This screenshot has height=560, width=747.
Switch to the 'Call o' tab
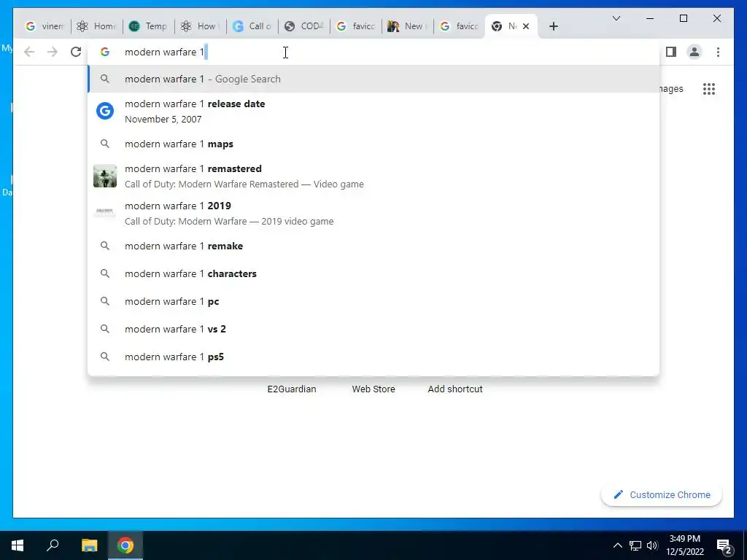pos(252,26)
